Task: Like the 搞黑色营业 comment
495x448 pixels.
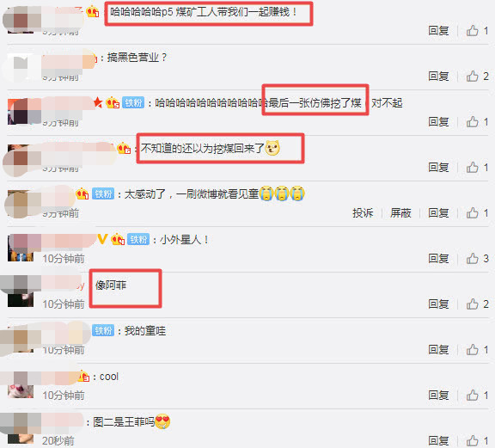Action: (473, 77)
